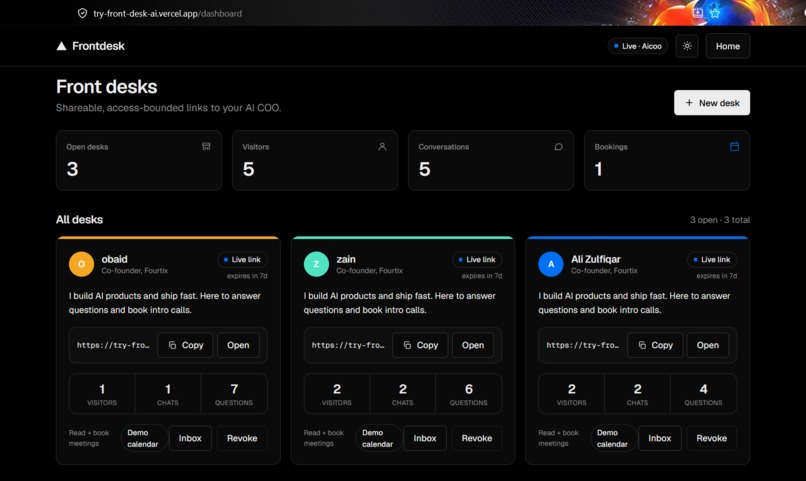The height and width of the screenshot is (481, 806).
Task: Click zain's 'Read + book meetings' label
Action: click(323, 438)
